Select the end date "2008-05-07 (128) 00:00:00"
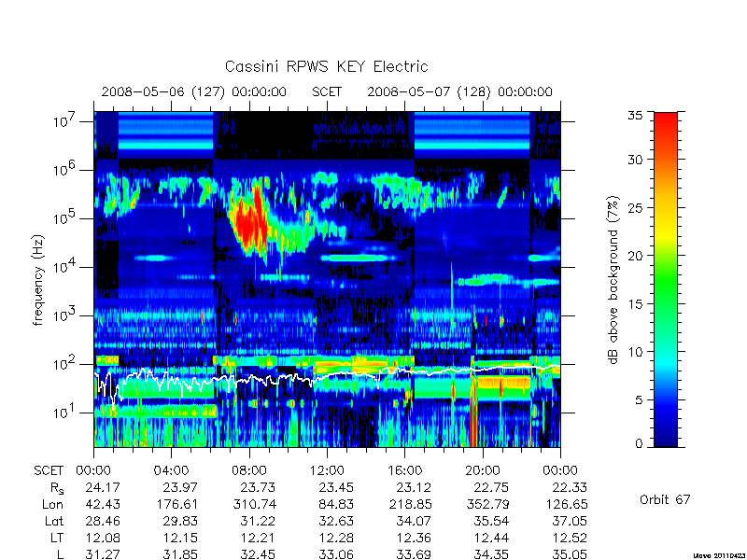Screen dimensions: 747x560 [459, 91]
